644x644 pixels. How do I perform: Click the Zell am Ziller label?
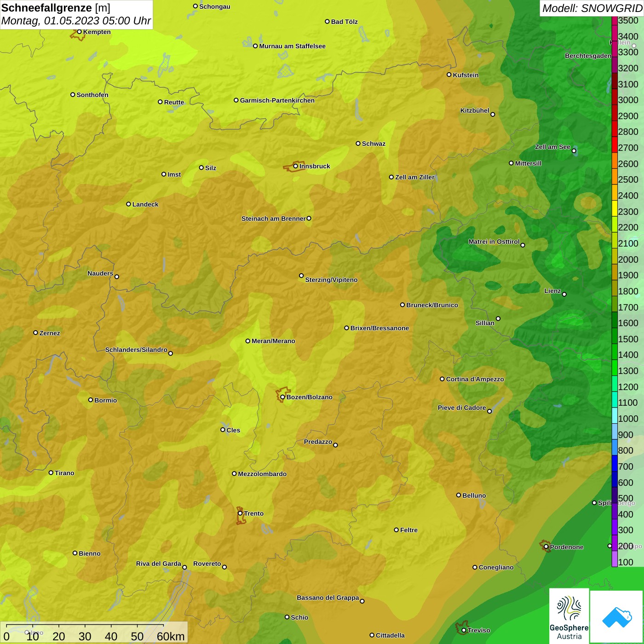pyautogui.click(x=415, y=177)
